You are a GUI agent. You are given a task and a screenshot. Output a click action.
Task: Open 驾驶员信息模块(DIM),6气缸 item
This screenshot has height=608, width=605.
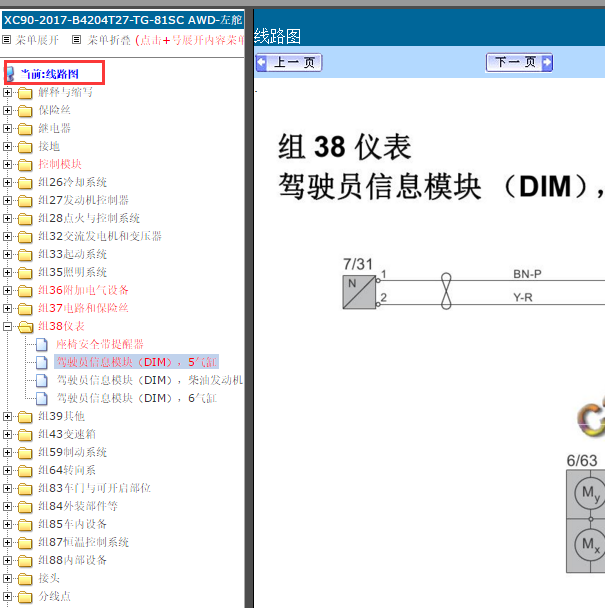(x=137, y=398)
